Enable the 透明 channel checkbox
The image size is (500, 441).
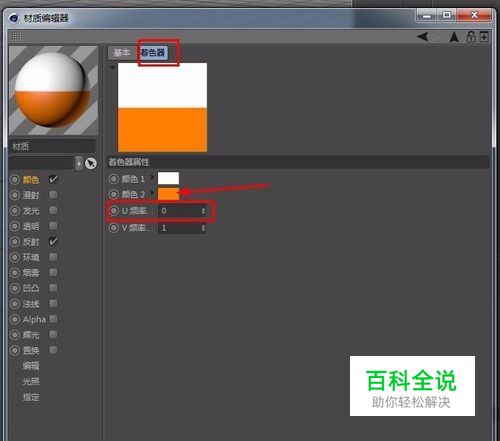[x=53, y=226]
